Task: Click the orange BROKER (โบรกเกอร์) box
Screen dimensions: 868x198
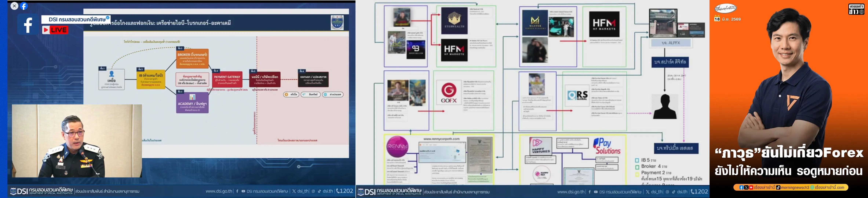Action: pos(192,59)
